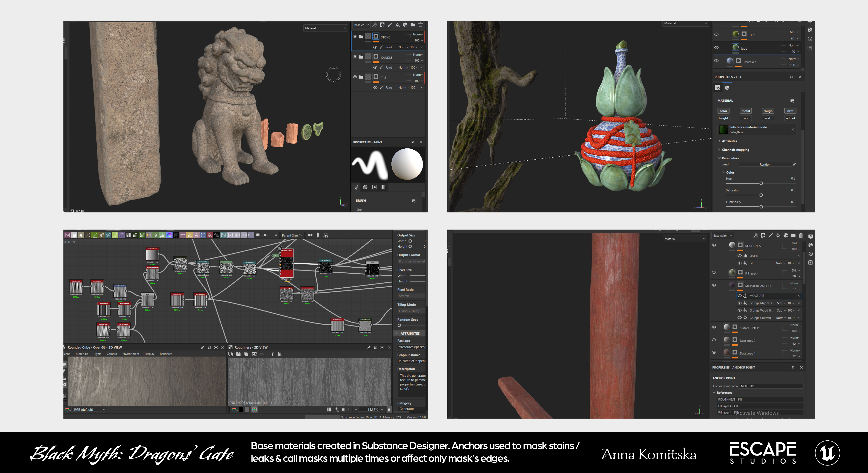Open the Base color channel dropdown
Screen dimensions: 868x473
pos(723,236)
